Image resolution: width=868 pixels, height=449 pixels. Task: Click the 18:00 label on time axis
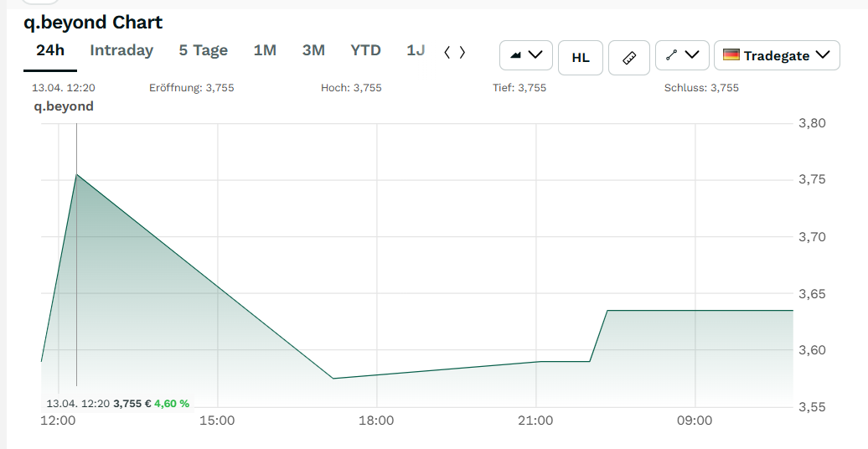pos(376,421)
